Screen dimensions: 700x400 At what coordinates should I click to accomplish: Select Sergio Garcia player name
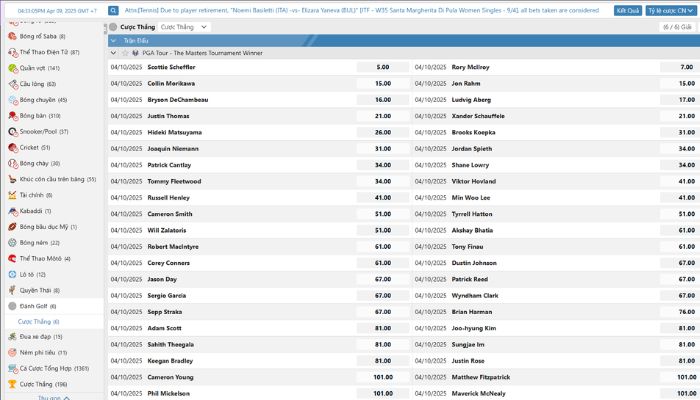167,296
